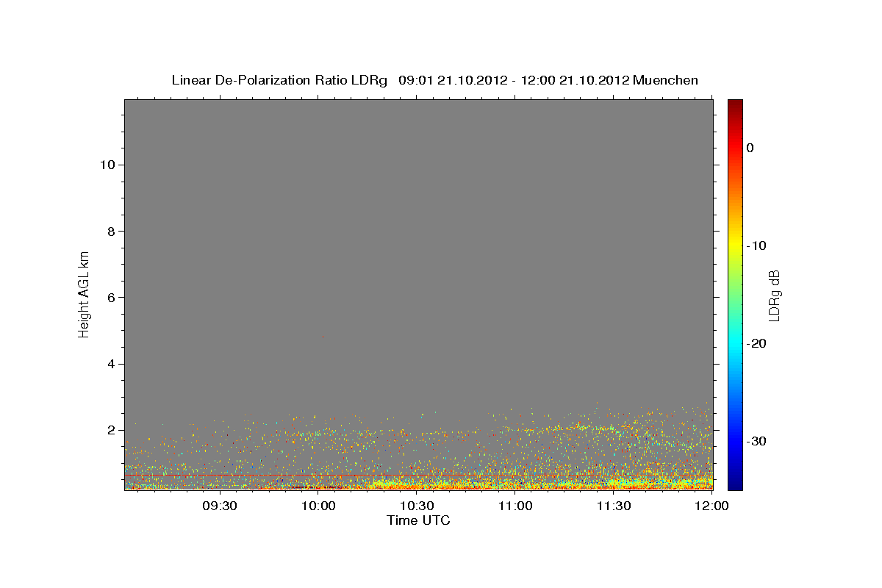Click the "Time UTC" axis label

tap(418, 520)
